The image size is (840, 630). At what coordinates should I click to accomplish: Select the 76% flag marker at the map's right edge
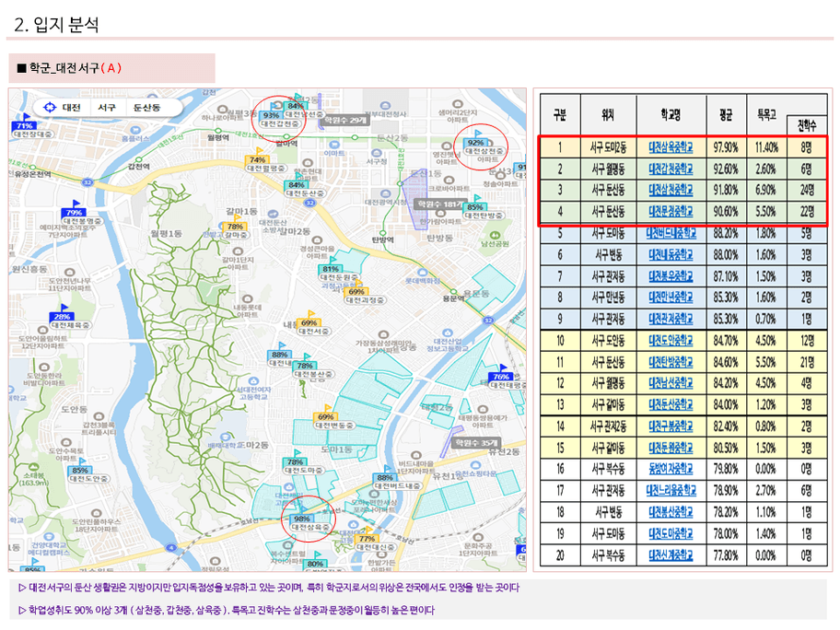[x=501, y=377]
